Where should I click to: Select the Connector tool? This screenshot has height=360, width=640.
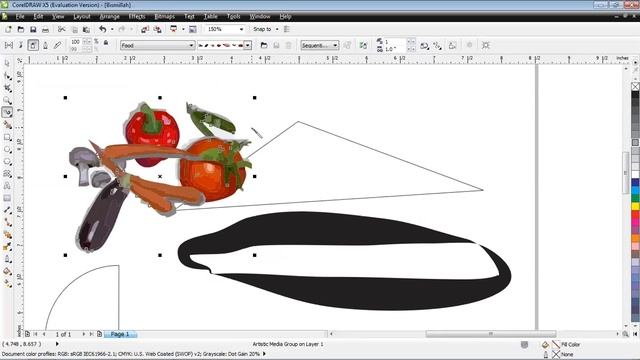click(7, 222)
